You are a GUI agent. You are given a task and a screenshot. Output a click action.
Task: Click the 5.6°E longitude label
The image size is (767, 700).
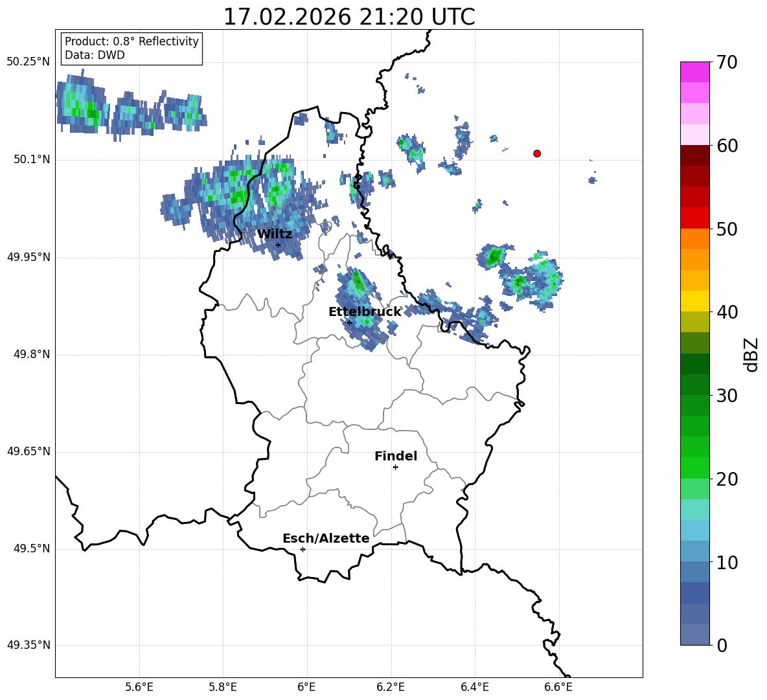139,687
